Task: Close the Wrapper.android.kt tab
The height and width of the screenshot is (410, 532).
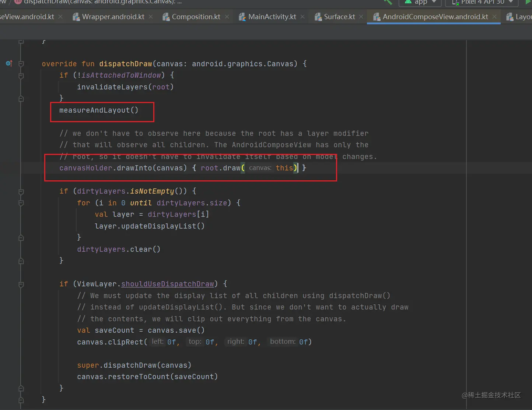Action: [x=151, y=17]
